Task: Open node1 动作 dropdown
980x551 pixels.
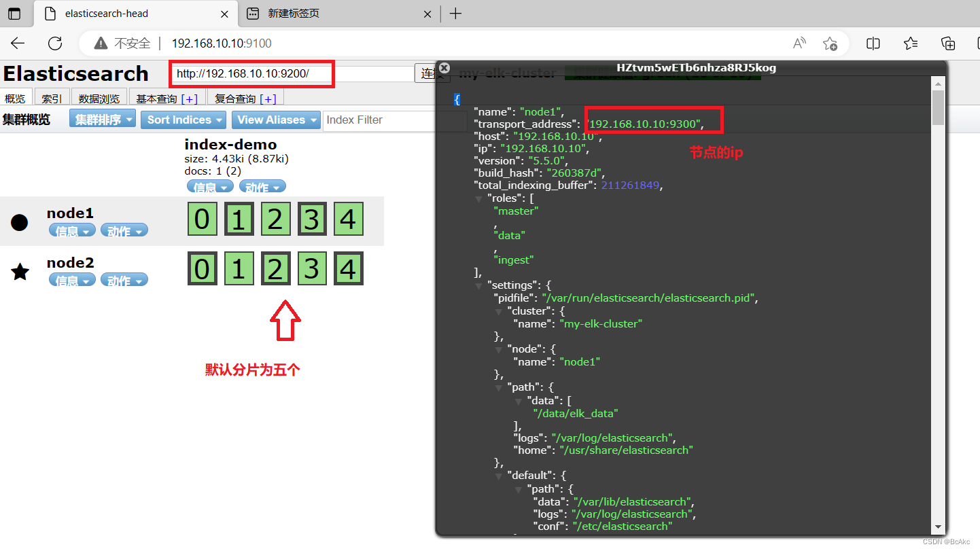Action: tap(124, 231)
